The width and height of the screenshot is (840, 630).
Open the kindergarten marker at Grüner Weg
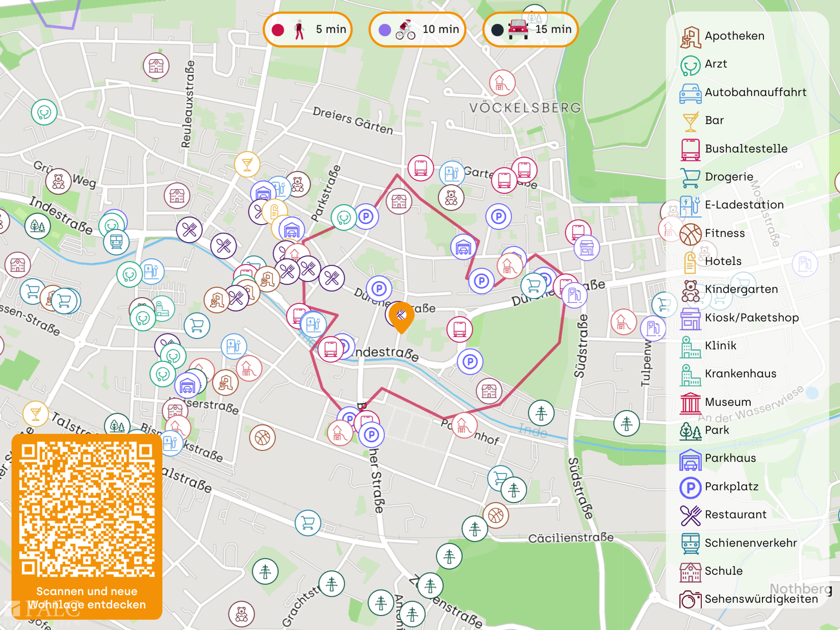(59, 182)
